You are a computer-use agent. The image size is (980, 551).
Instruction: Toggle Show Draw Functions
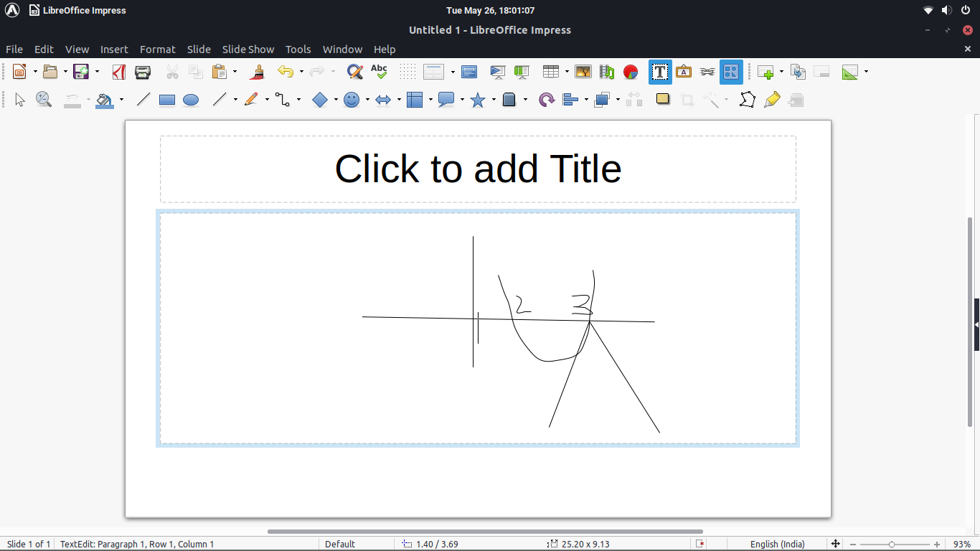click(x=731, y=72)
